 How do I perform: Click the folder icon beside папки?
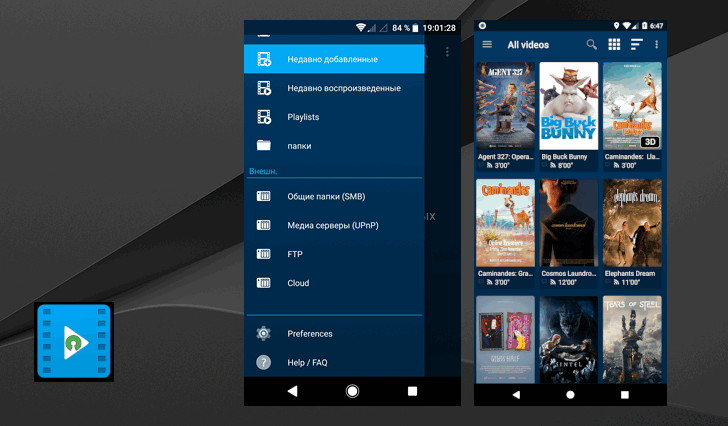point(264,145)
